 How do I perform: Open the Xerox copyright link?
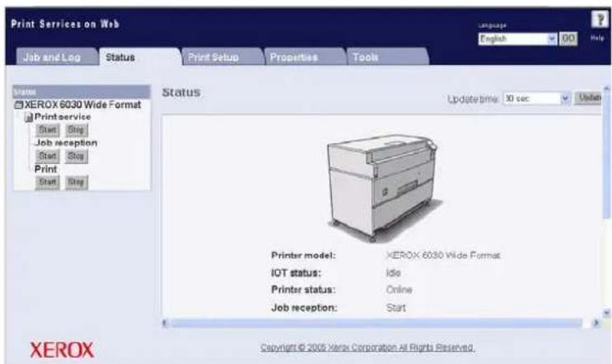367,348
